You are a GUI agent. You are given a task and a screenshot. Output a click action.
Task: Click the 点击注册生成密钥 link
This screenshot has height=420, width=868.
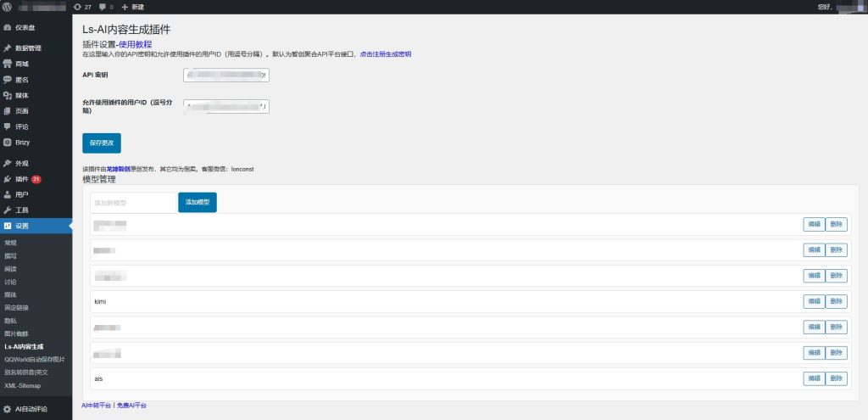click(x=386, y=54)
